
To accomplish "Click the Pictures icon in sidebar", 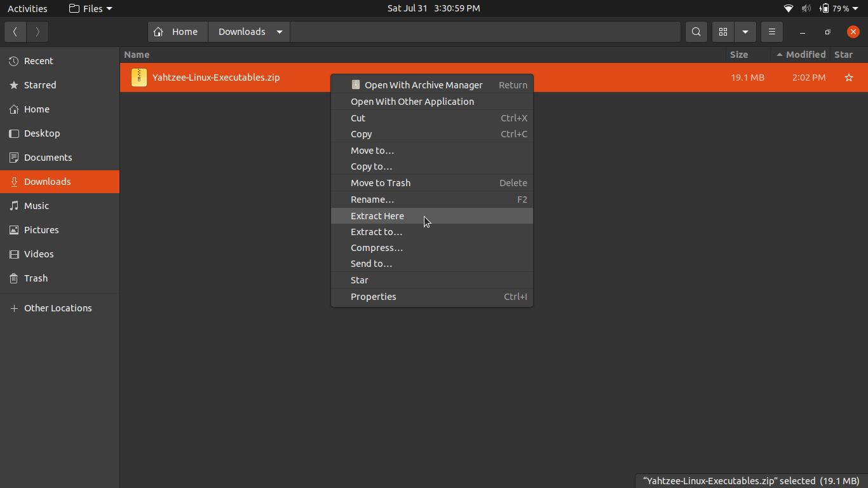I will pyautogui.click(x=14, y=230).
